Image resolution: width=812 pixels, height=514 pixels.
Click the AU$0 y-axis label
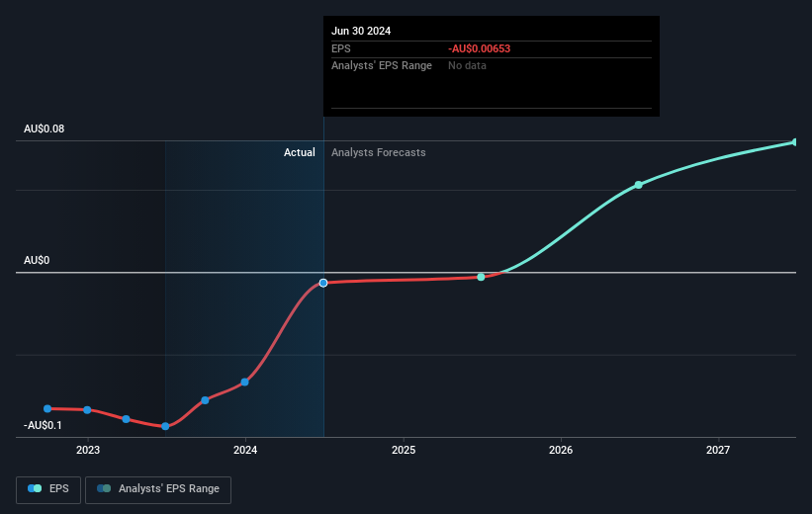click(37, 260)
